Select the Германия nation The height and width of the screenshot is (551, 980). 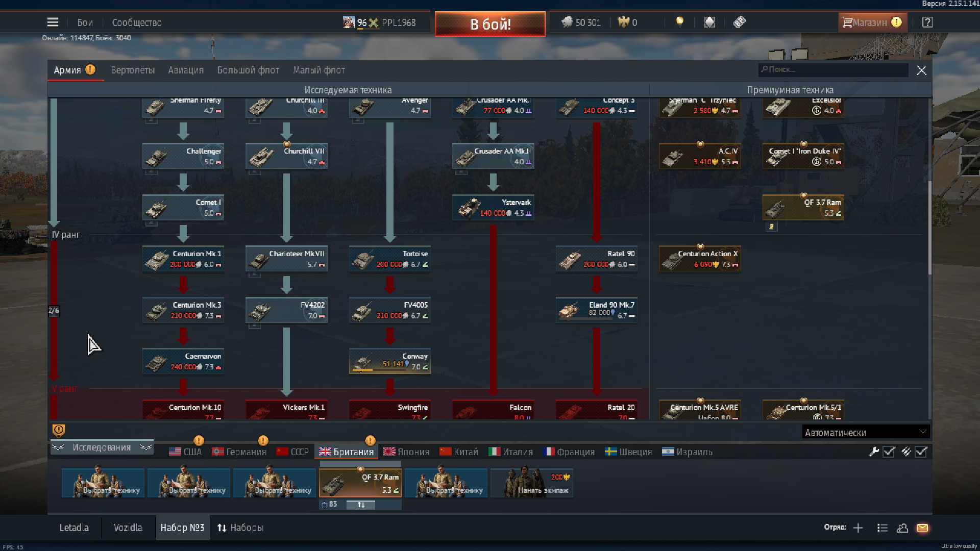(x=239, y=452)
